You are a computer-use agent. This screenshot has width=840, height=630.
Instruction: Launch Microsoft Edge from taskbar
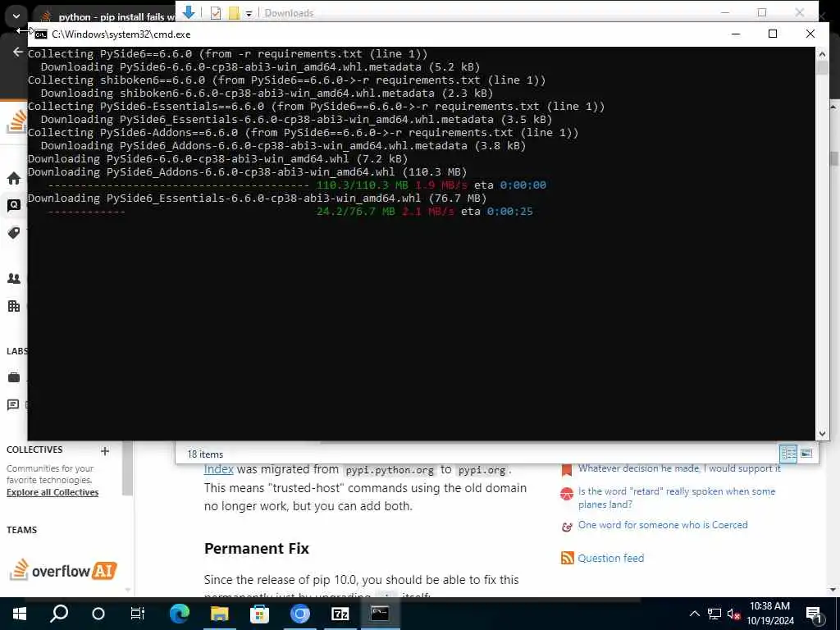(180, 614)
